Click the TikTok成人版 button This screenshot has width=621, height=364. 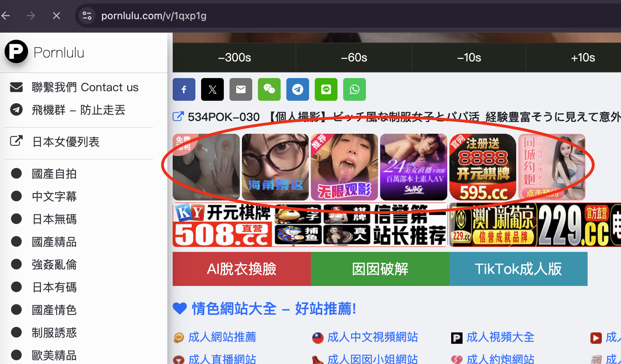pyautogui.click(x=518, y=269)
